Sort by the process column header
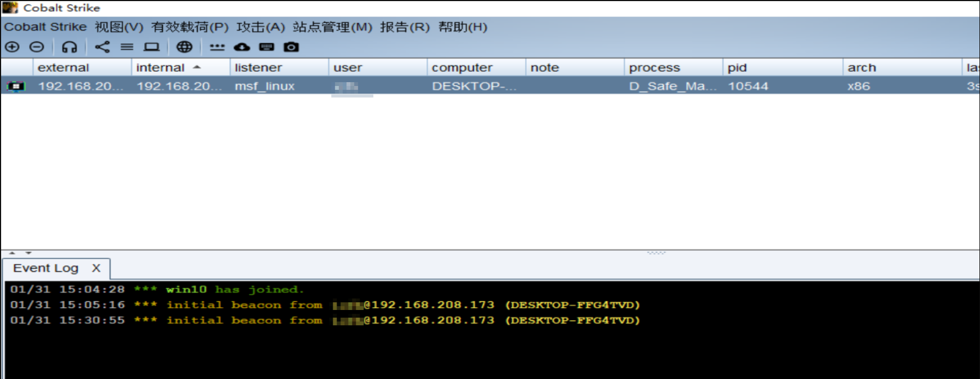 point(674,67)
